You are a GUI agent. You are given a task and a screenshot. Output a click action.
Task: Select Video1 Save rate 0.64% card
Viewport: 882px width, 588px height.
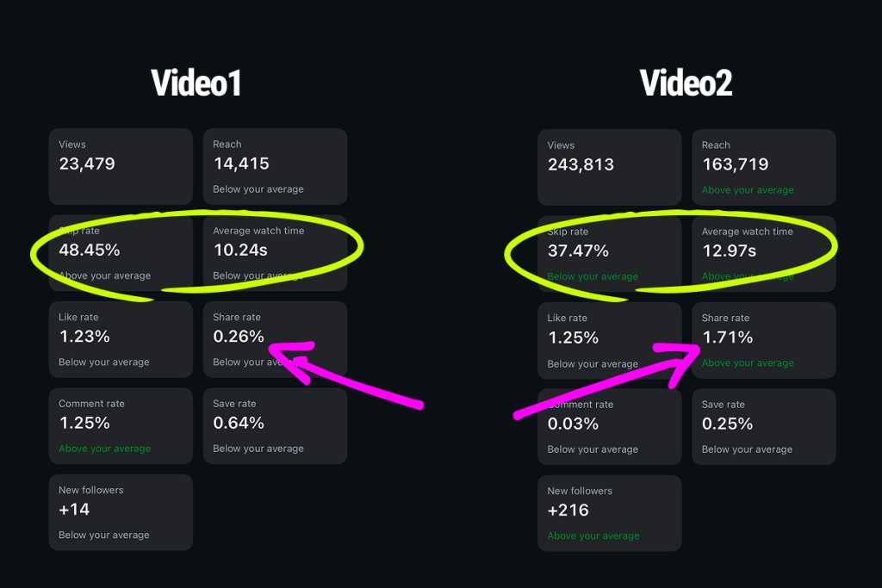pos(275,426)
